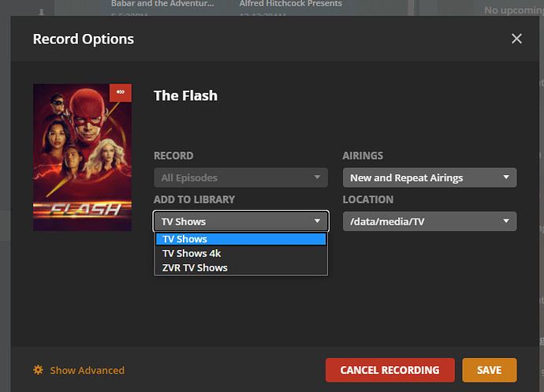Screen dimensions: 544x392
Task: Choose ZVR TV Shows library option
Action: [x=240, y=267]
